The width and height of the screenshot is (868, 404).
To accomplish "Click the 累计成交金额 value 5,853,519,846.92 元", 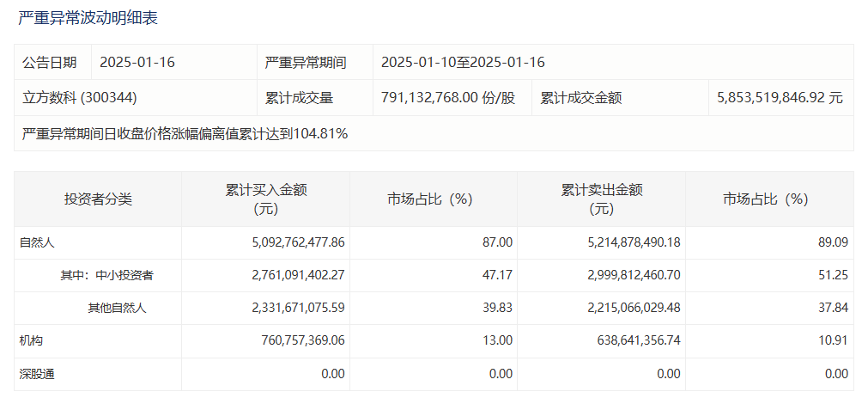I will 780,98.
